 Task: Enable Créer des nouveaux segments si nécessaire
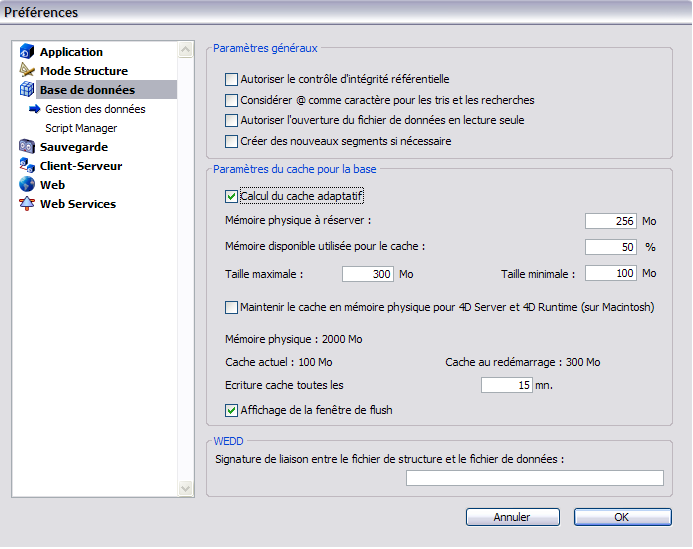coord(232,142)
